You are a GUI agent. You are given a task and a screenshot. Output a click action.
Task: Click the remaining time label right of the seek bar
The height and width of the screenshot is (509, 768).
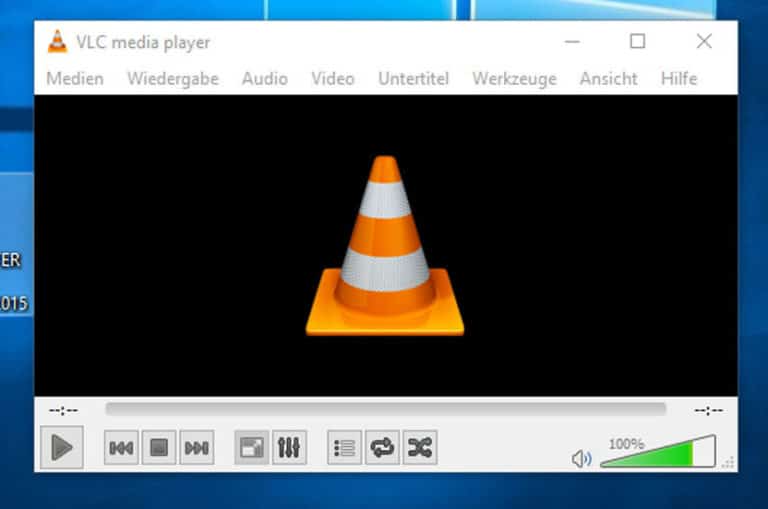pyautogui.click(x=708, y=410)
